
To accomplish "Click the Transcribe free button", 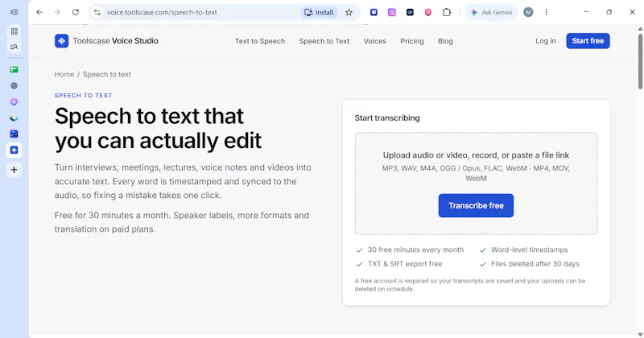I will 476,205.
